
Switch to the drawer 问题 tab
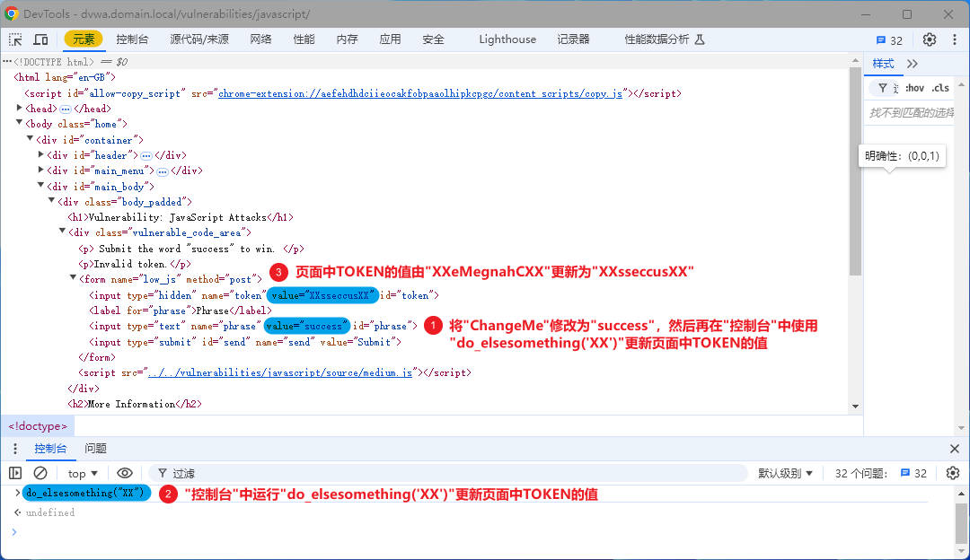pyautogui.click(x=95, y=449)
